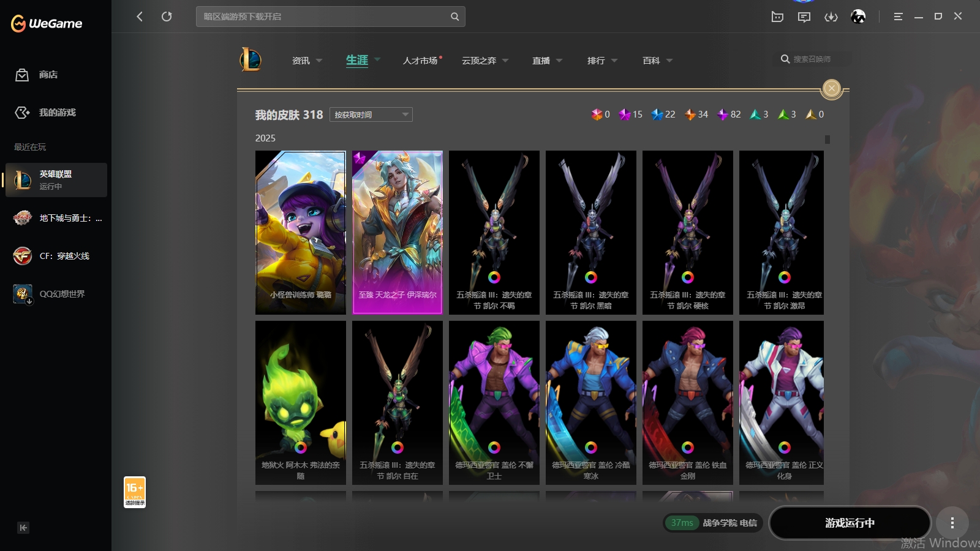Screen dimensions: 980x551
Task: Click the refresh page icon
Action: [x=167, y=17]
